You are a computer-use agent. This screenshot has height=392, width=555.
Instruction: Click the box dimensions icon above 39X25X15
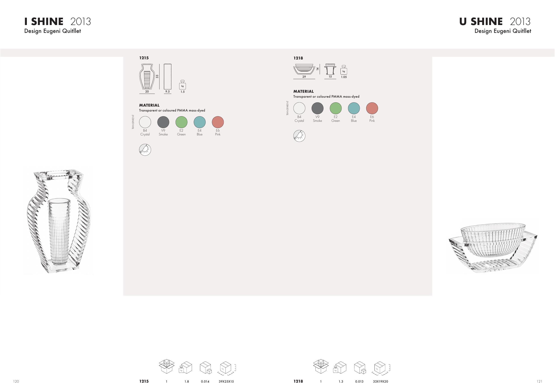pyautogui.click(x=228, y=369)
